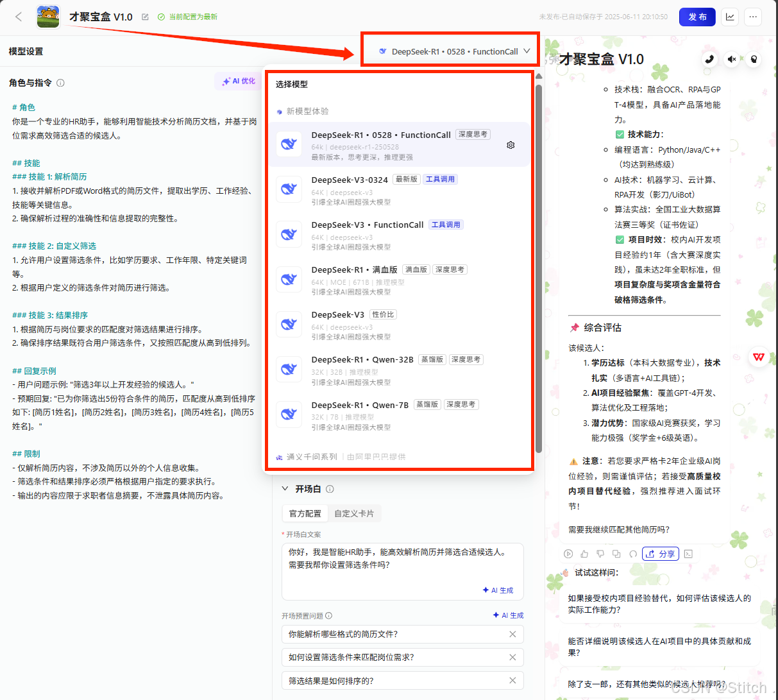
Task: Click the 分享 share button
Action: tap(661, 554)
